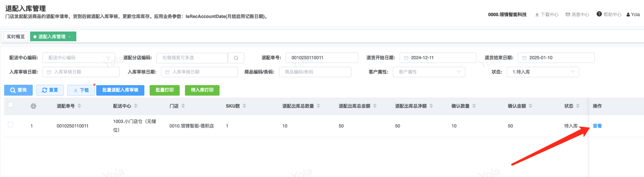Sort by 门店 column arrows
Image resolution: width=644 pixels, height=177 pixels.
click(183, 106)
